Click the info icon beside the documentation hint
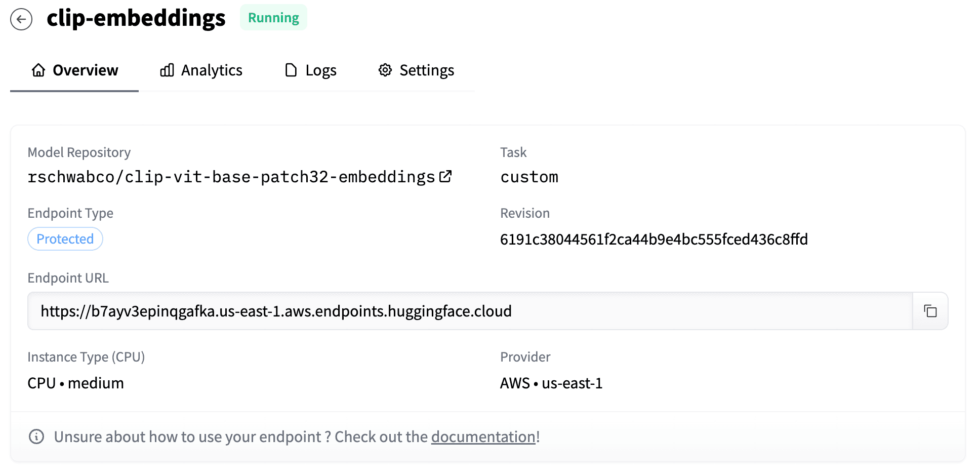Image resolution: width=980 pixels, height=476 pixels. click(x=36, y=437)
